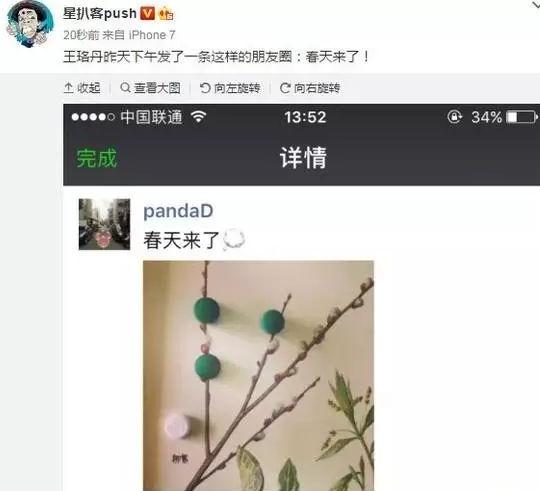The image size is (540, 491).
Task: Open 查看大图 to view the large image
Action: point(150,88)
